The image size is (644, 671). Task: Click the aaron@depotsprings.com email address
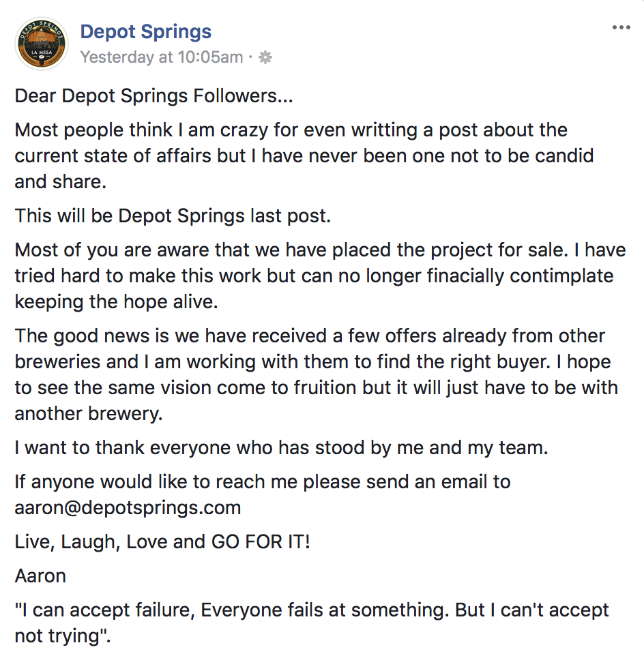coord(128,508)
